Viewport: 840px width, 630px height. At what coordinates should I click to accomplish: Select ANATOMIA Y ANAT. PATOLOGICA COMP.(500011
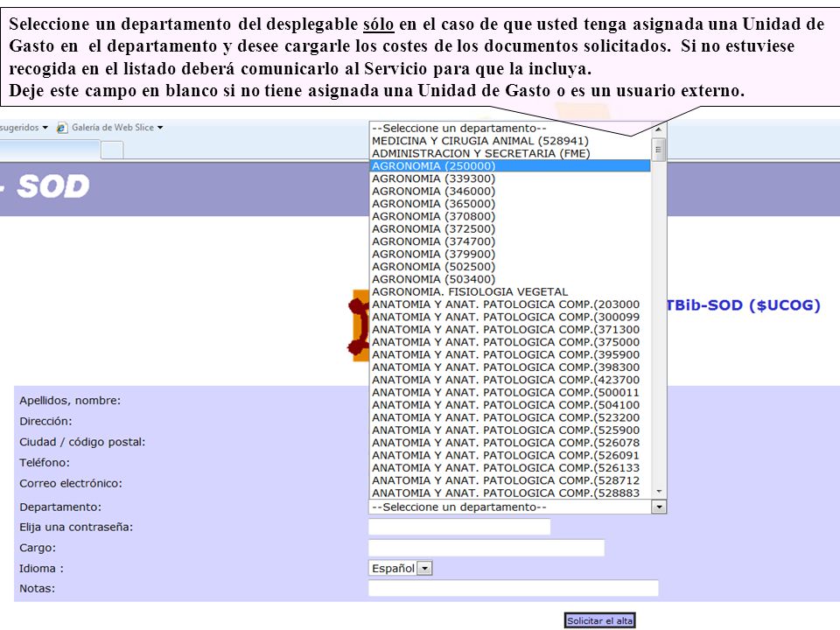pos(510,393)
